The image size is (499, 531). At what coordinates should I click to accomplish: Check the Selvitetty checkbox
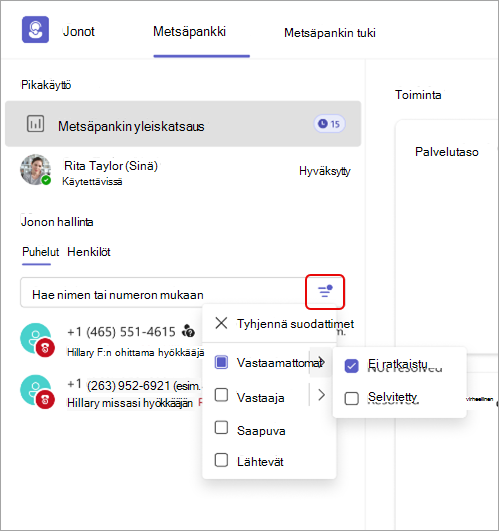(351, 399)
